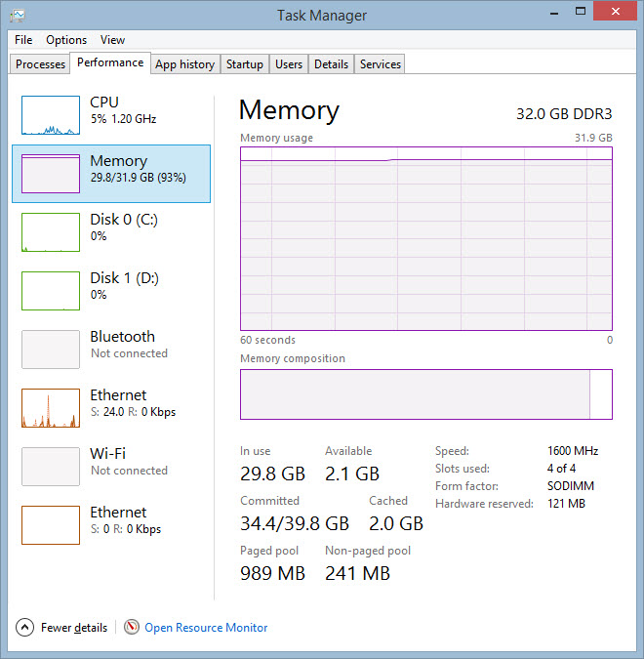Switch to the Processes tab
The image size is (644, 659).
pos(40,64)
